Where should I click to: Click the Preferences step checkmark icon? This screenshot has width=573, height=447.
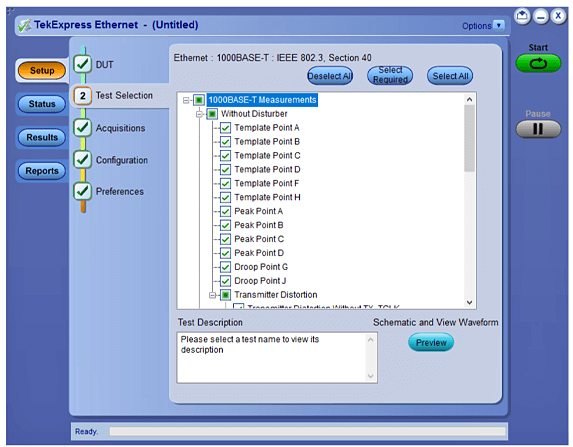pos(83,191)
